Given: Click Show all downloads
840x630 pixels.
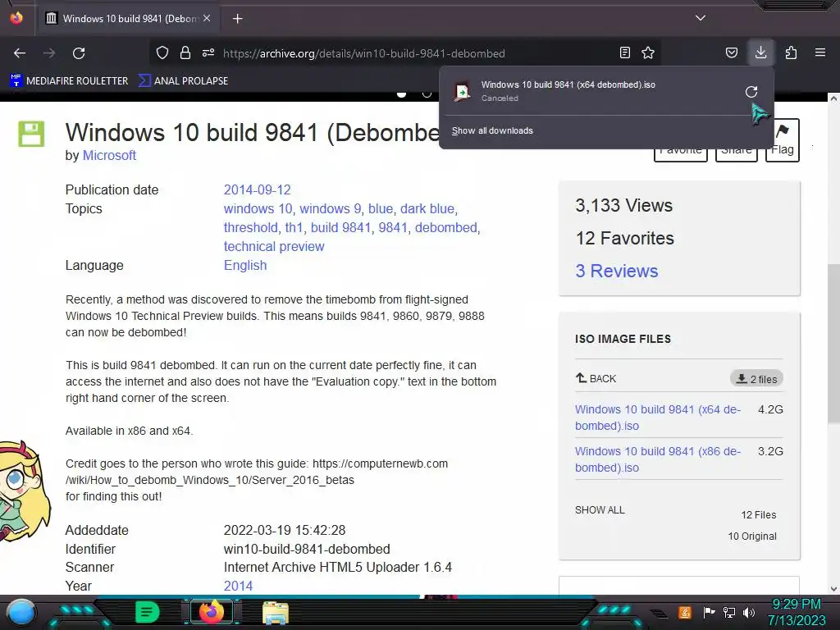Looking at the screenshot, I should coord(492,130).
